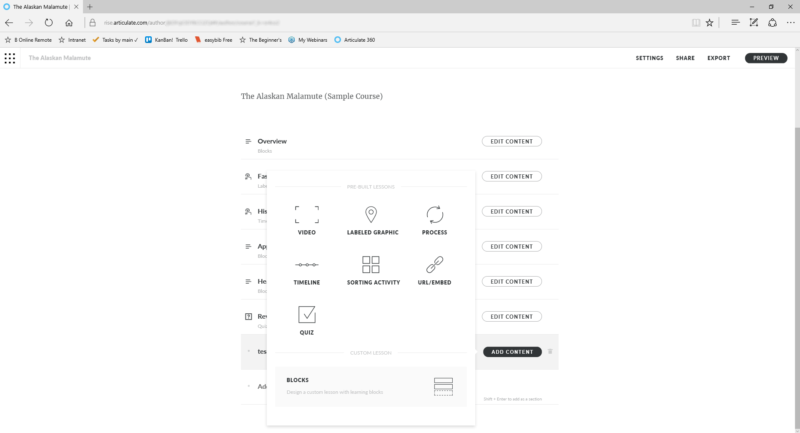The height and width of the screenshot is (433, 800).
Task: Open the Overview lesson title
Action: coord(272,141)
